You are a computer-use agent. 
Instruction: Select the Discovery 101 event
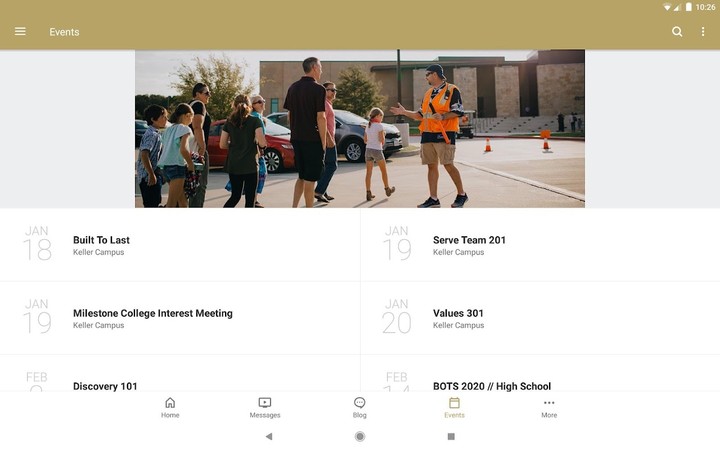tap(180, 373)
